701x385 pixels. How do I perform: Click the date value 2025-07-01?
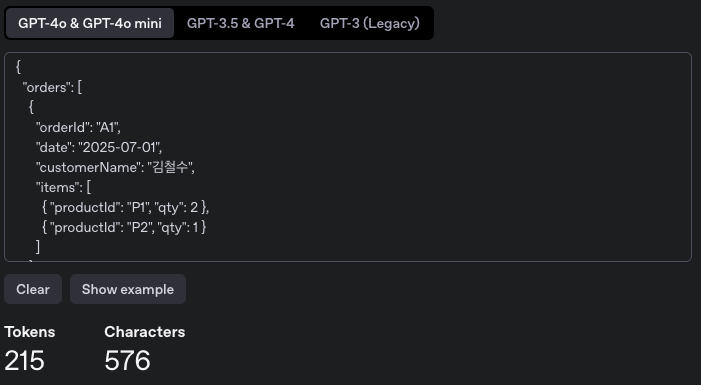(x=119, y=148)
